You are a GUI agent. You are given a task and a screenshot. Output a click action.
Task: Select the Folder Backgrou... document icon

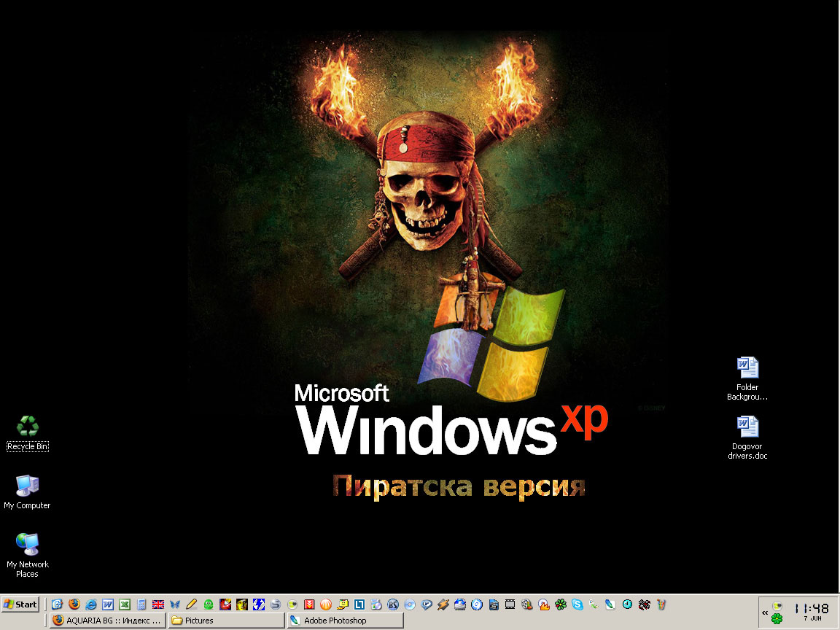[x=747, y=378]
